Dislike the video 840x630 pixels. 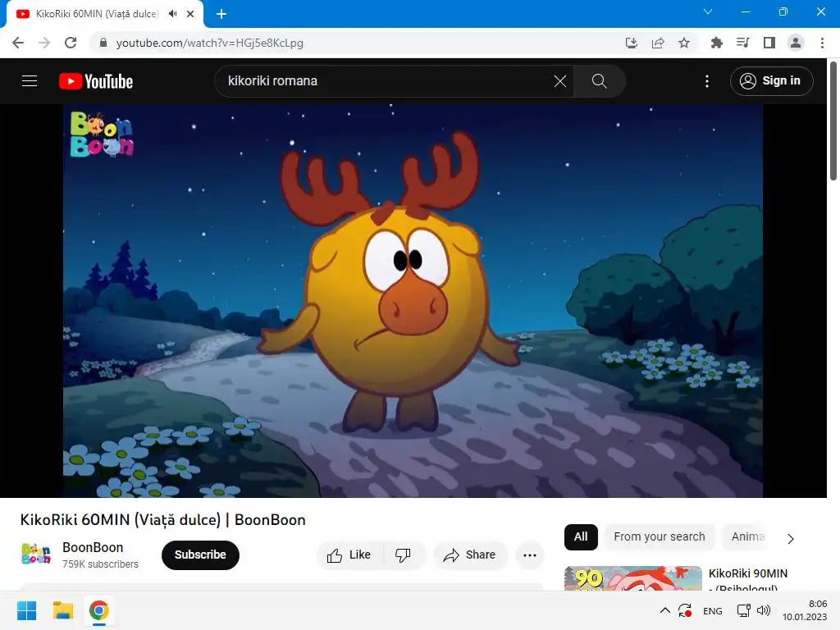pyautogui.click(x=404, y=555)
